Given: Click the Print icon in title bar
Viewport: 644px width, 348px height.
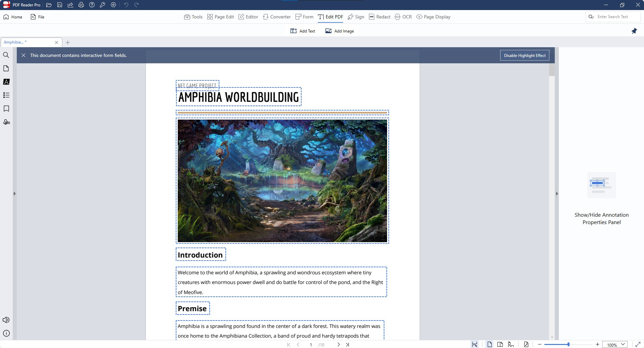Looking at the screenshot, I should tap(81, 5).
